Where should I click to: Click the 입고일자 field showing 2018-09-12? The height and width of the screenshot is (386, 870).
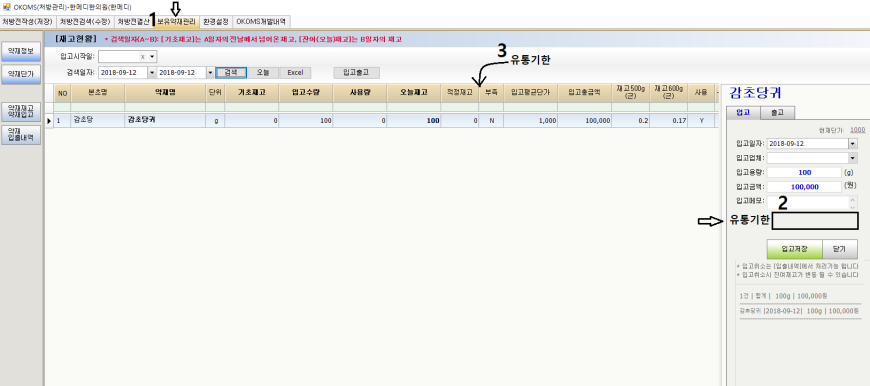click(x=807, y=143)
